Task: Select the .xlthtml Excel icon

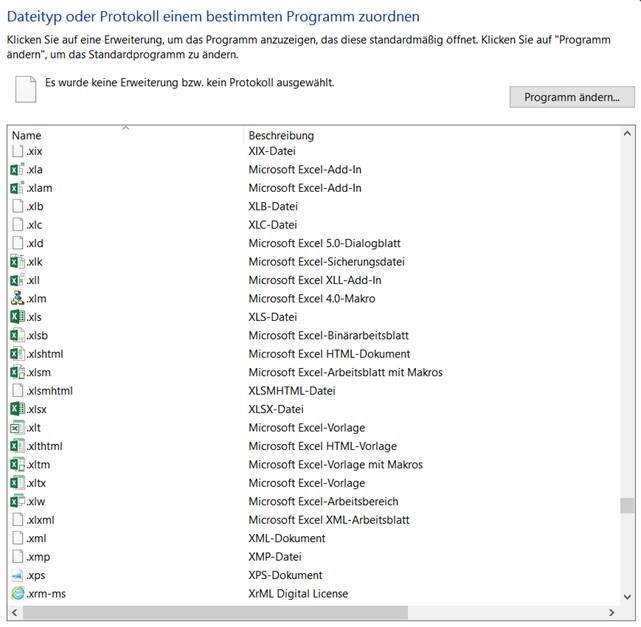Action: (x=17, y=446)
